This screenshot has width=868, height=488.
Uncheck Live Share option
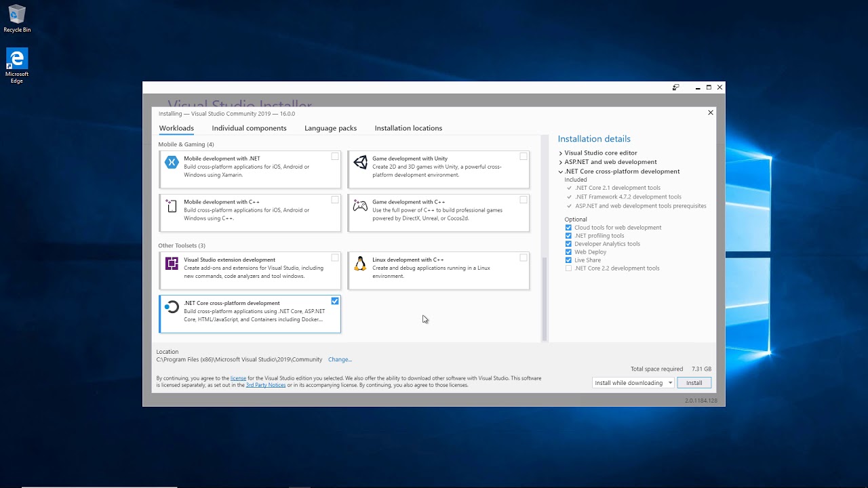[568, 260]
